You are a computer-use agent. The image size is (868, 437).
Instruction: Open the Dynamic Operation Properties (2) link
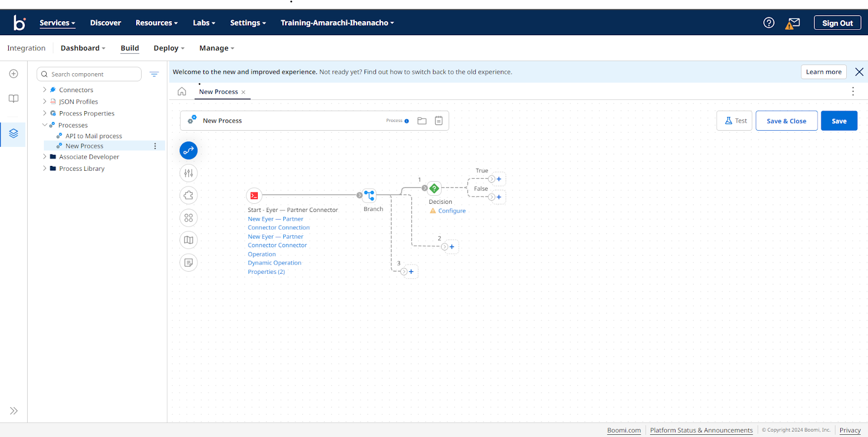pyautogui.click(x=275, y=267)
